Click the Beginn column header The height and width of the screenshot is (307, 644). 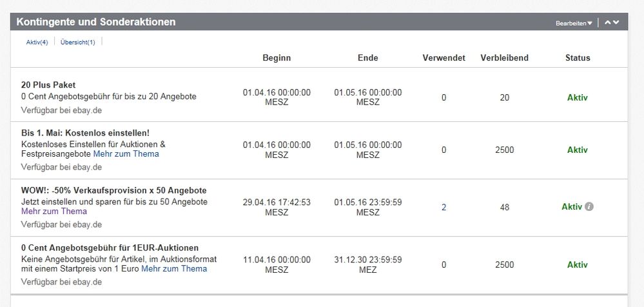coord(277,58)
